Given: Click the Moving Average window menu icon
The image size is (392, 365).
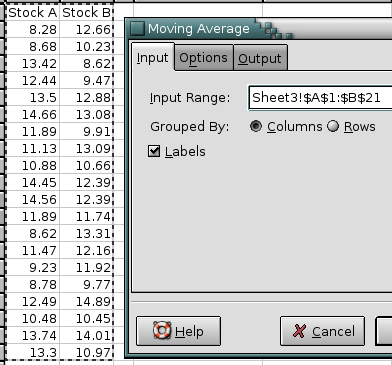Looking at the screenshot, I should [137, 28].
